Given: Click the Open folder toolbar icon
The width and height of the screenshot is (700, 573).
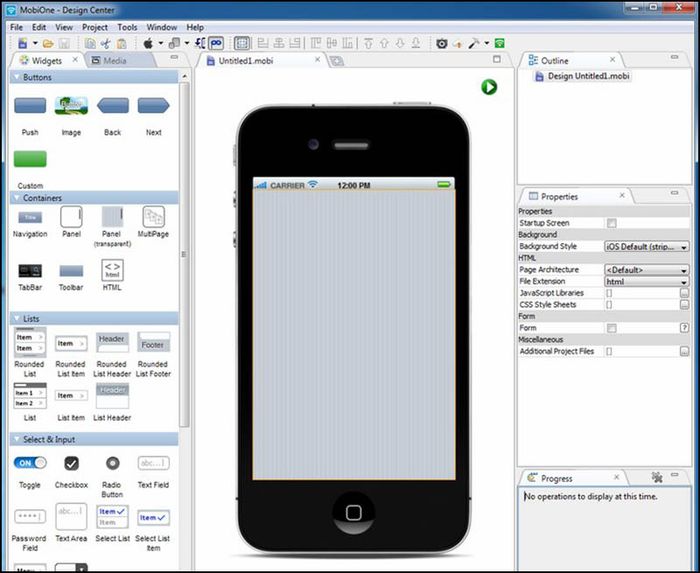Looking at the screenshot, I should [x=48, y=44].
